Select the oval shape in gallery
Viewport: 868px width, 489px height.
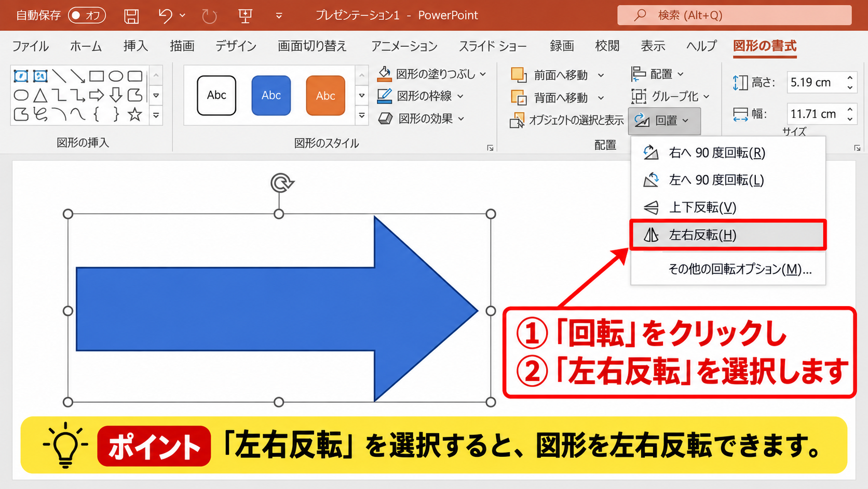(116, 76)
